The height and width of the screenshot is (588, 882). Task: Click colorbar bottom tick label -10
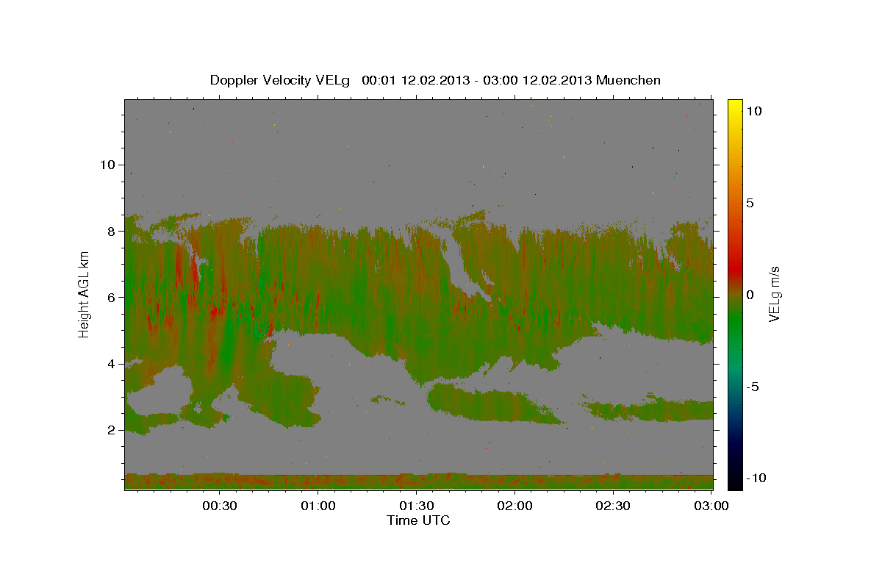pos(756,478)
